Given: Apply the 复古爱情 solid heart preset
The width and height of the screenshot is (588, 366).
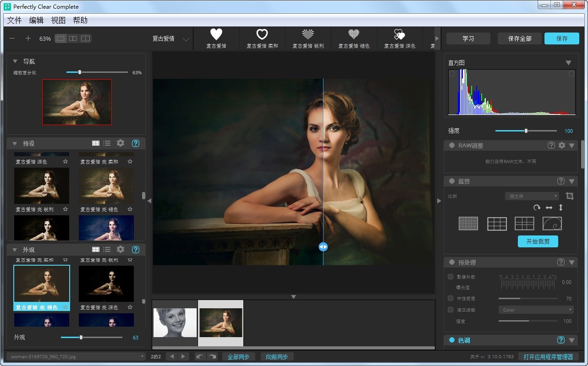Looking at the screenshot, I should tap(216, 38).
